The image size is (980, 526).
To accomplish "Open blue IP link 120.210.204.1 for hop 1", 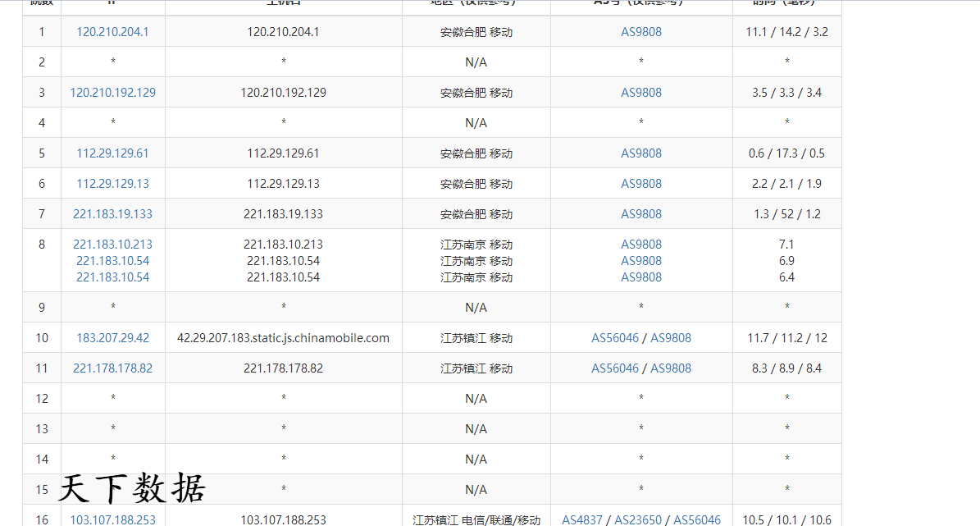I will click(x=112, y=32).
